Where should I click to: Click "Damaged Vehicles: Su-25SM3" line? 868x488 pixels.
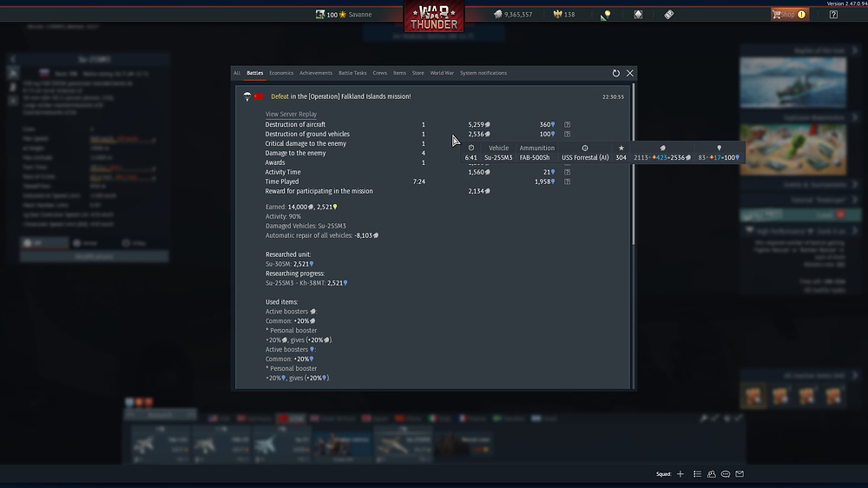click(x=306, y=226)
